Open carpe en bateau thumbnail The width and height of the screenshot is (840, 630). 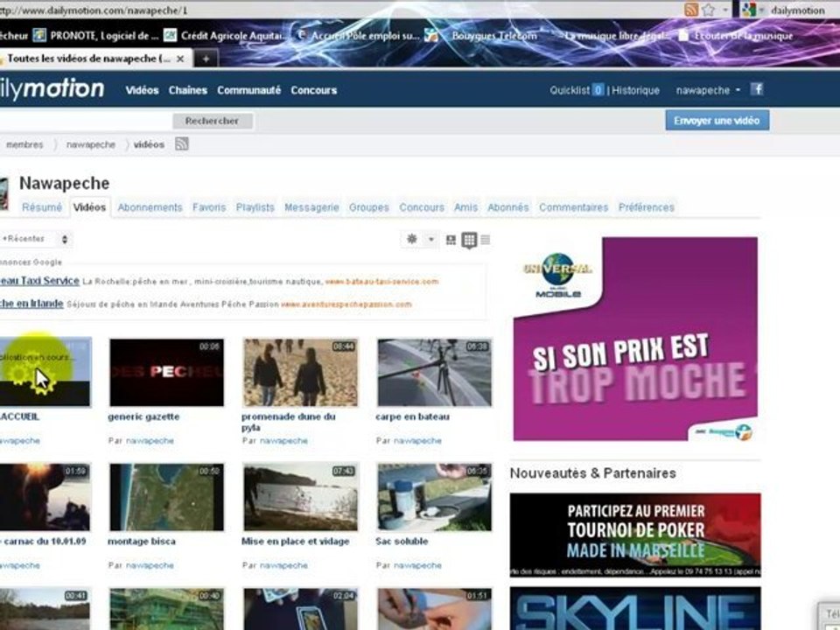(435, 372)
